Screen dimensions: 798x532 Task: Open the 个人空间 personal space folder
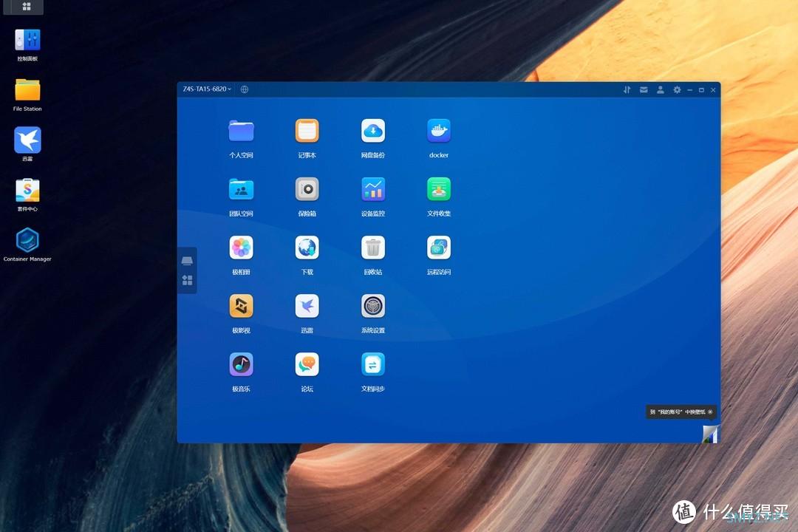click(x=241, y=132)
